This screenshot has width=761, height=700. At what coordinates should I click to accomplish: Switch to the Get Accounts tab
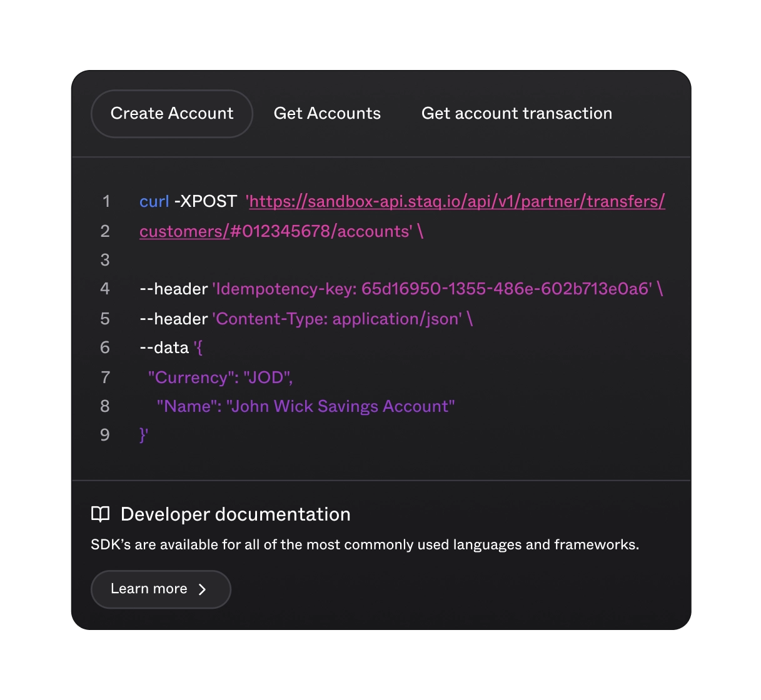327,113
